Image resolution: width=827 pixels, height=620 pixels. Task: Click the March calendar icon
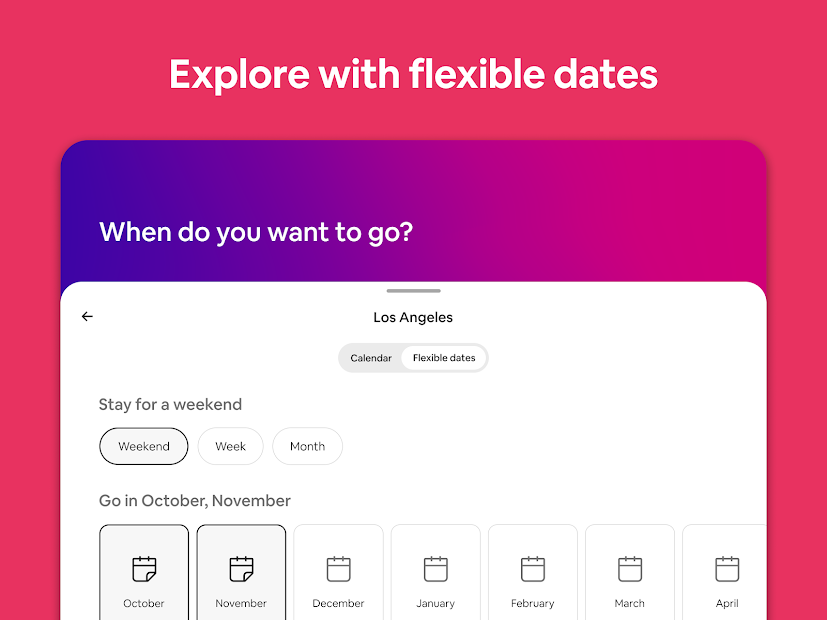(x=629, y=568)
